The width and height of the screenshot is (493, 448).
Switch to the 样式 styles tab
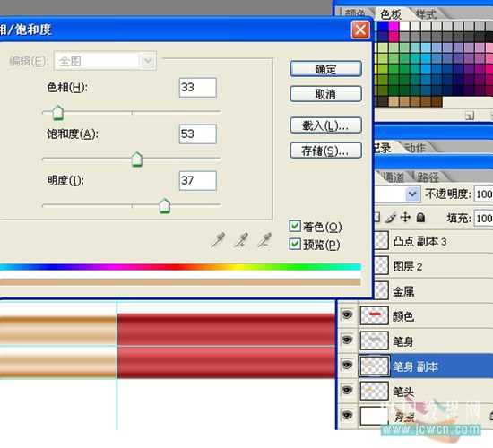426,13
